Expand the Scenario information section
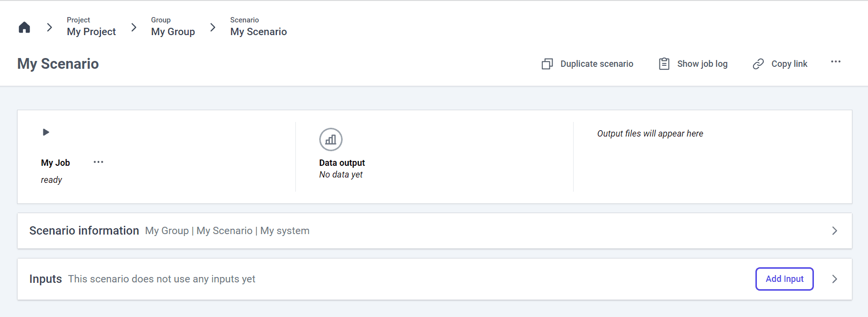The image size is (868, 317). 834,231
